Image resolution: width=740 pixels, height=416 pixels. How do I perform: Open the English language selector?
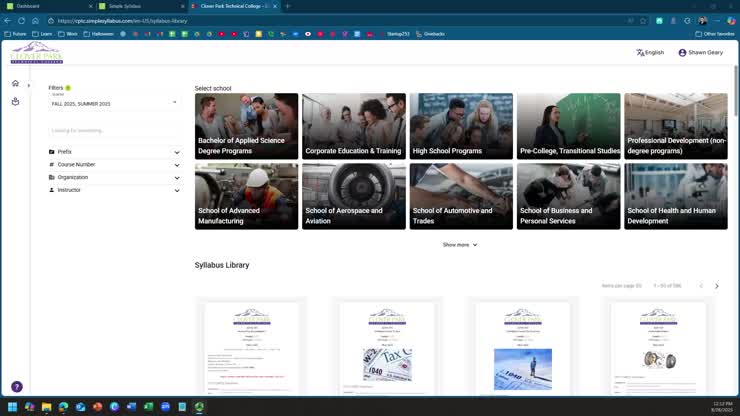pyautogui.click(x=650, y=52)
